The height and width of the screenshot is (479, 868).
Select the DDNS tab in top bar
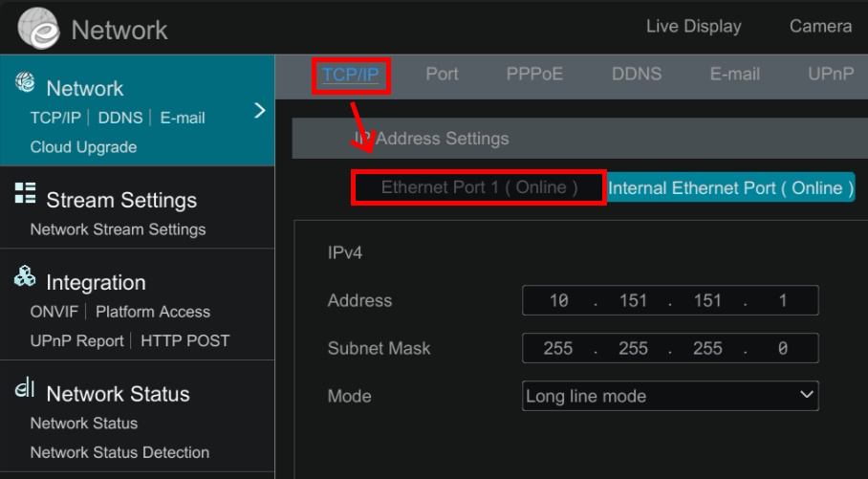coord(636,75)
